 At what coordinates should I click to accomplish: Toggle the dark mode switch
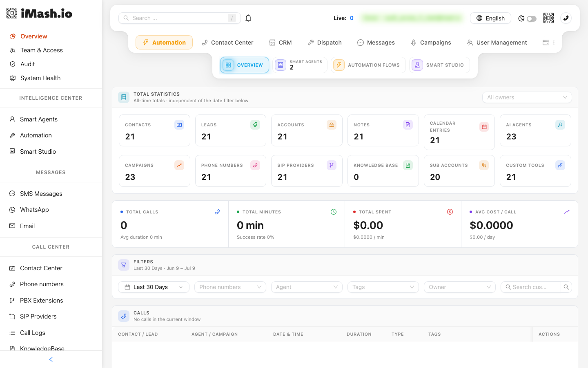(531, 18)
